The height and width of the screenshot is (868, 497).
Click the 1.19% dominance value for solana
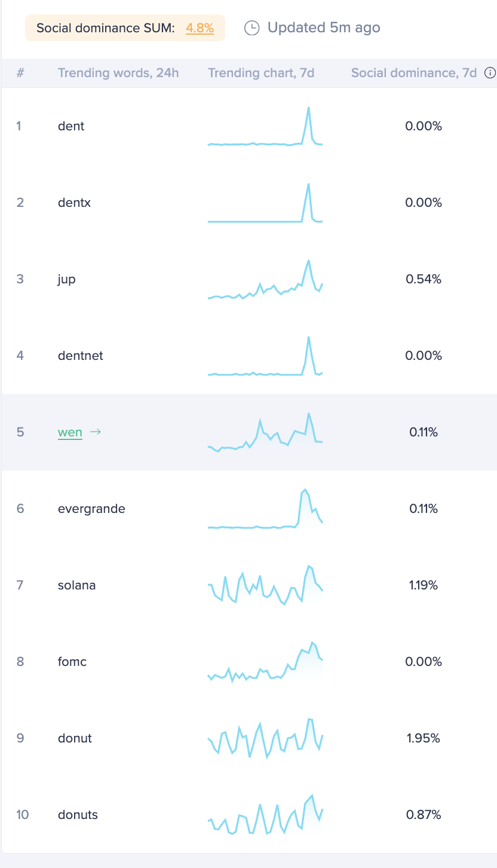(423, 585)
